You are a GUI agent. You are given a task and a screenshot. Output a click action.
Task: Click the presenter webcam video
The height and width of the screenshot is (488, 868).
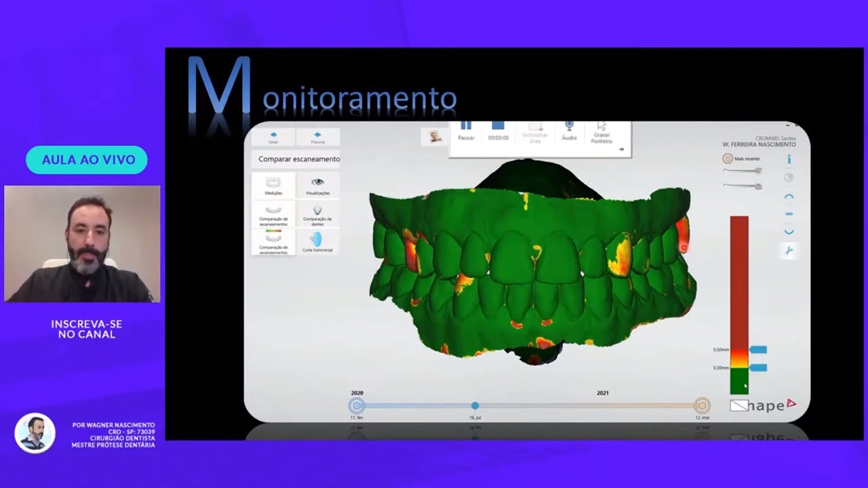click(x=83, y=243)
